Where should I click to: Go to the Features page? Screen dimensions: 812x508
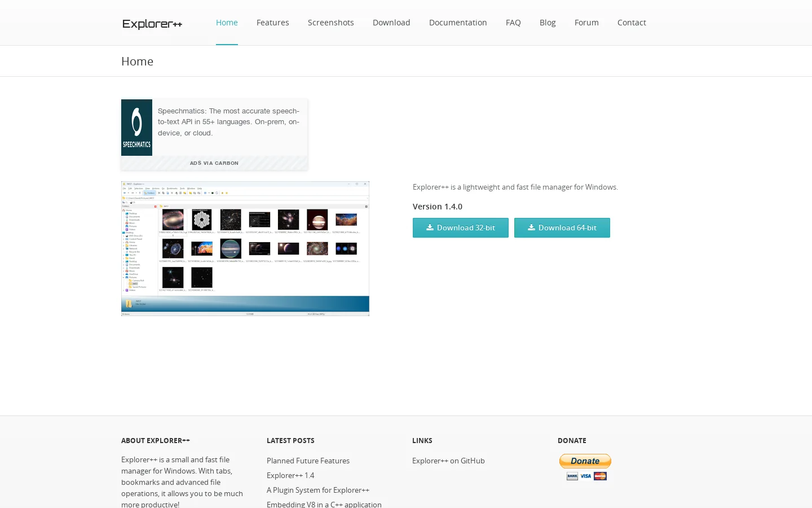(273, 23)
